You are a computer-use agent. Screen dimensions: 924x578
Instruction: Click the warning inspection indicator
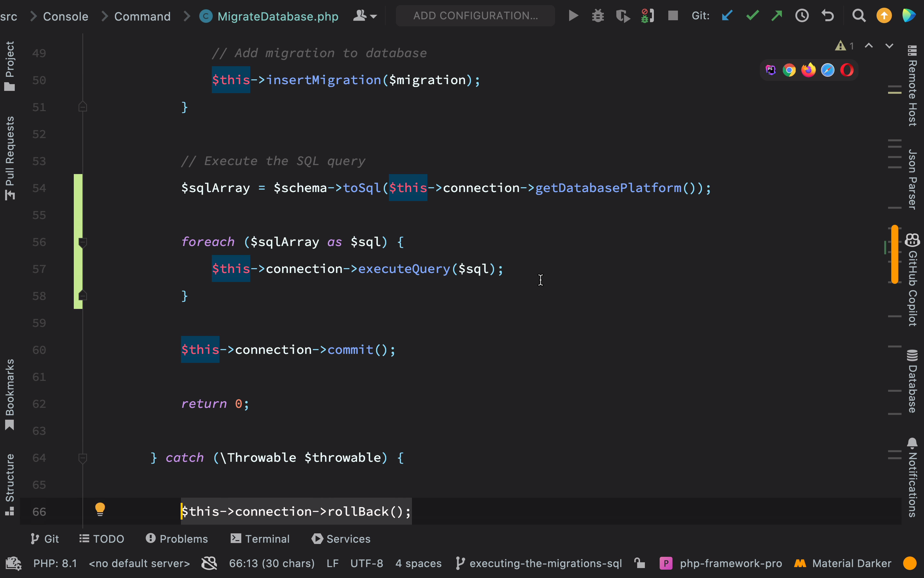click(844, 46)
